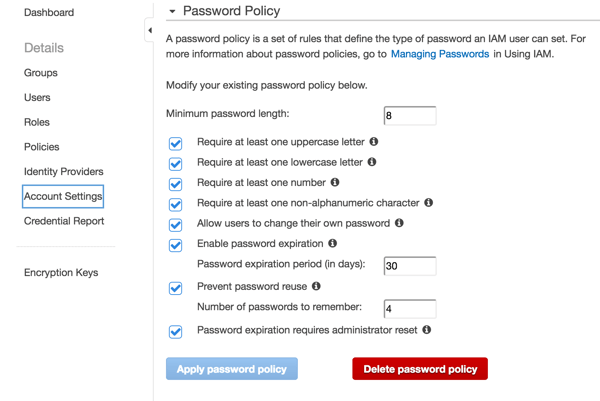Viewport: 600px width, 401px height.
Task: Uncheck require at least one uppercase letter
Action: pos(176,143)
